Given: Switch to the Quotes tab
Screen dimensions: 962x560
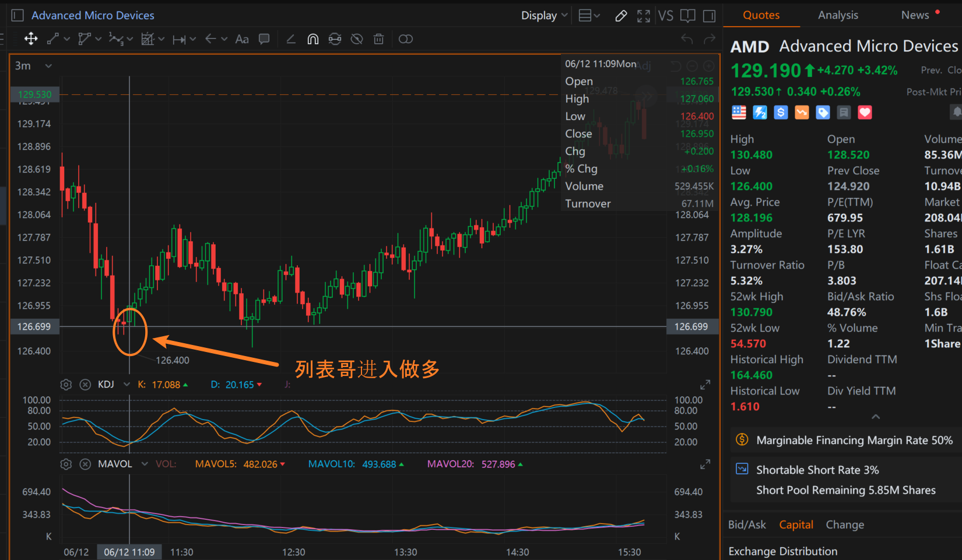Looking at the screenshot, I should (761, 15).
